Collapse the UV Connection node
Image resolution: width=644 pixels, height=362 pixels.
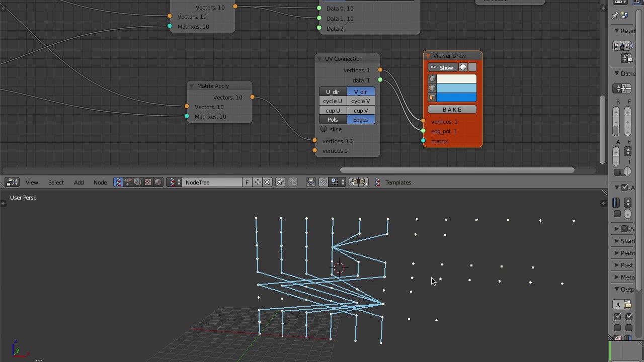tap(319, 59)
